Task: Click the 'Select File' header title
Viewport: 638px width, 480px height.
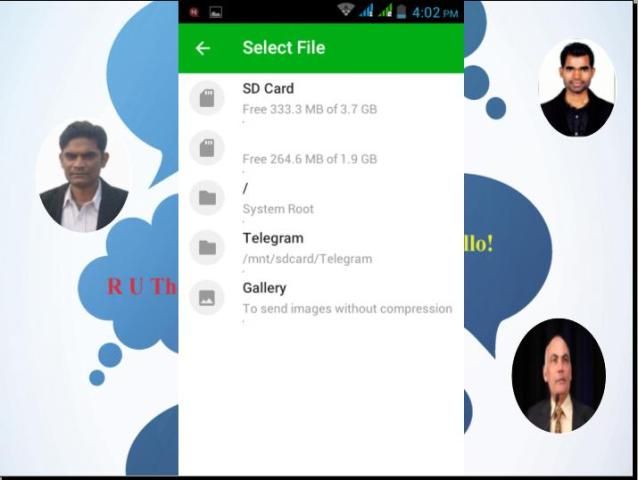Action: pyautogui.click(x=283, y=48)
